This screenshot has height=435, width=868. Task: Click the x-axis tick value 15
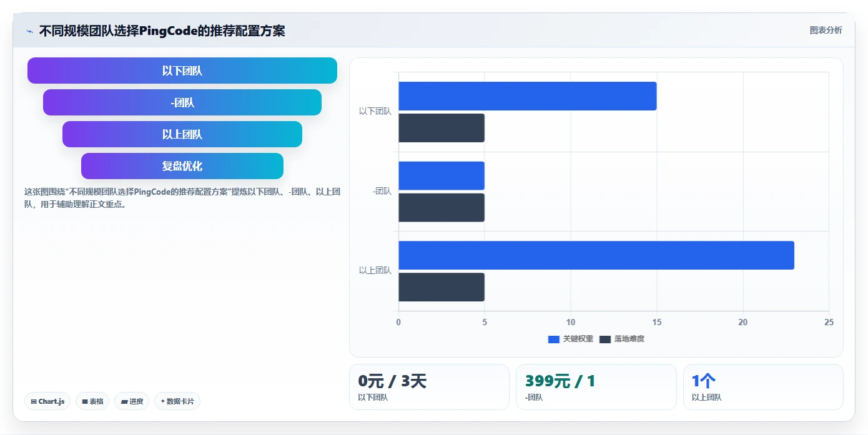point(657,322)
